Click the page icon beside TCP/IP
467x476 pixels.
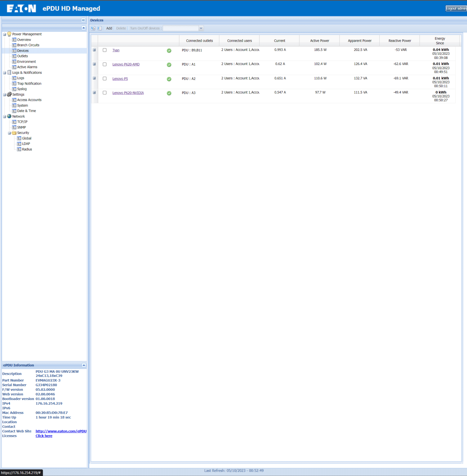(14, 122)
